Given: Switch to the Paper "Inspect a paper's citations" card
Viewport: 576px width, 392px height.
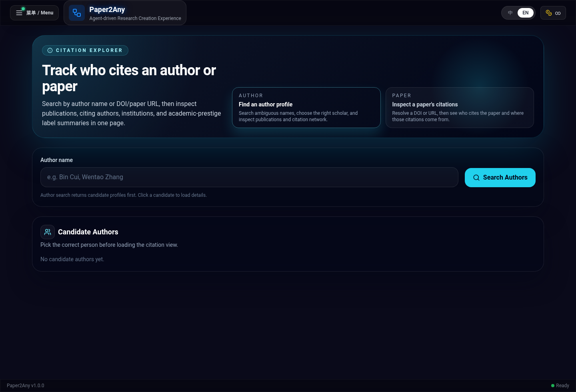Looking at the screenshot, I should click(459, 108).
